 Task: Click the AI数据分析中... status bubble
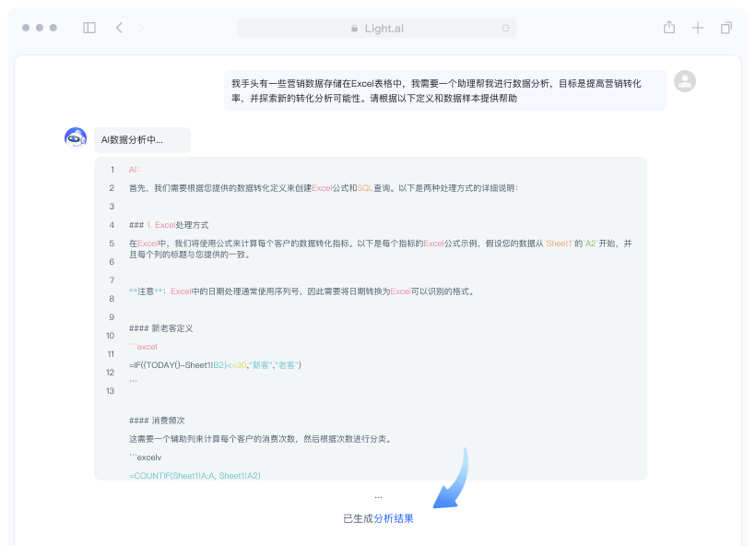pyautogui.click(x=142, y=140)
